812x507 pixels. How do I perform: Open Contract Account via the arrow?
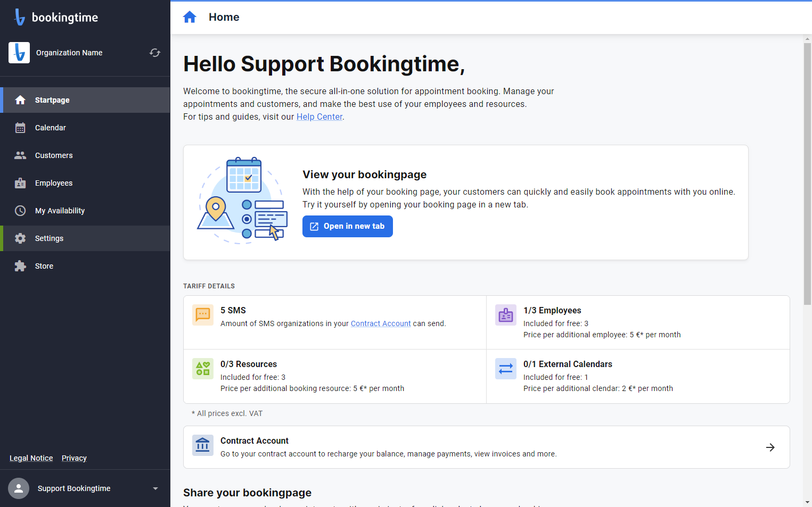click(x=770, y=447)
